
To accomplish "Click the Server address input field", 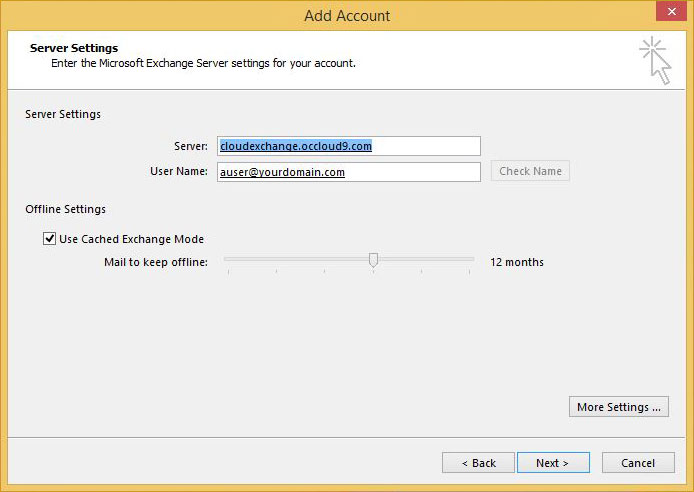I will tap(349, 146).
